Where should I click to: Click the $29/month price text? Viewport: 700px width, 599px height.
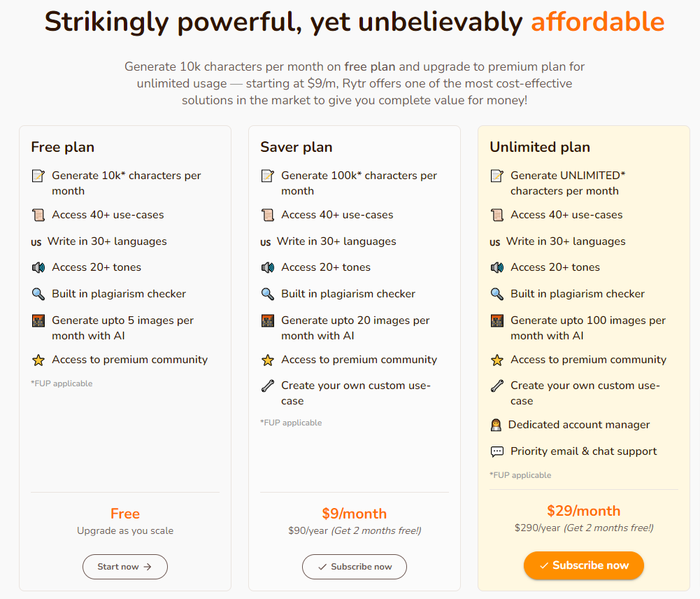tap(584, 511)
